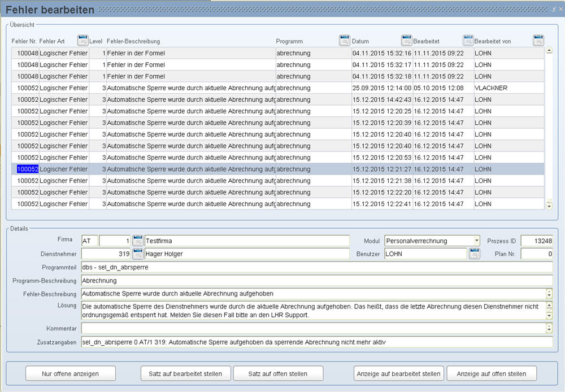Click the Fehler-Beschreibung details field

(x=314, y=294)
